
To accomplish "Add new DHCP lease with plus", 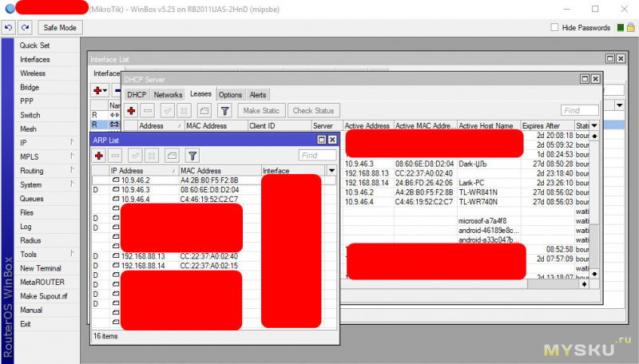I will coord(131,110).
